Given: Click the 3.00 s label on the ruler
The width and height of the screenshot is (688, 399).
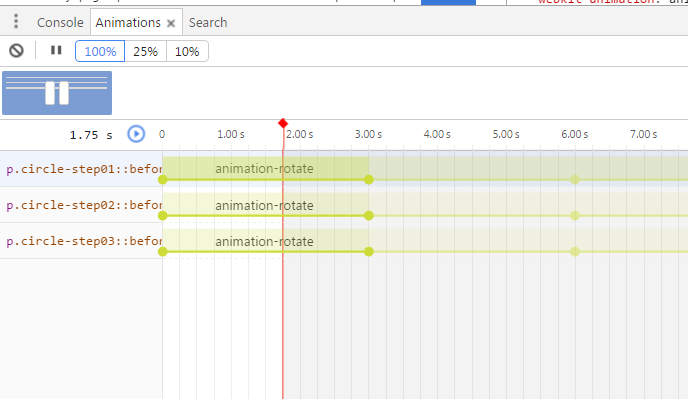Looking at the screenshot, I should (369, 134).
